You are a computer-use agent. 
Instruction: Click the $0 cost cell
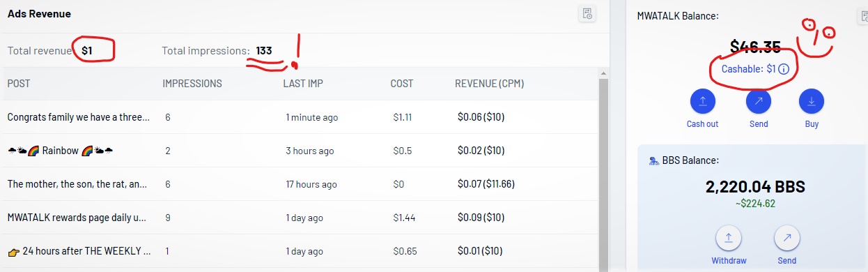398,184
